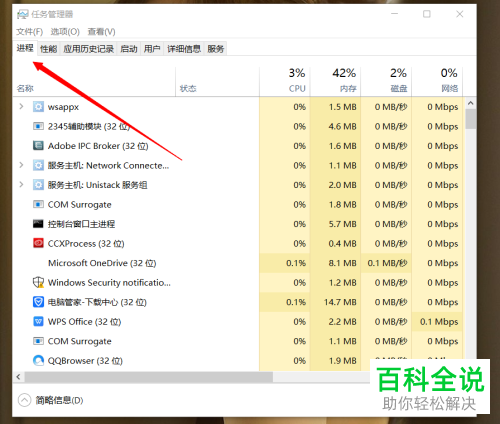Switch to the 用户 tab
The height and width of the screenshot is (424, 500).
[x=152, y=49]
